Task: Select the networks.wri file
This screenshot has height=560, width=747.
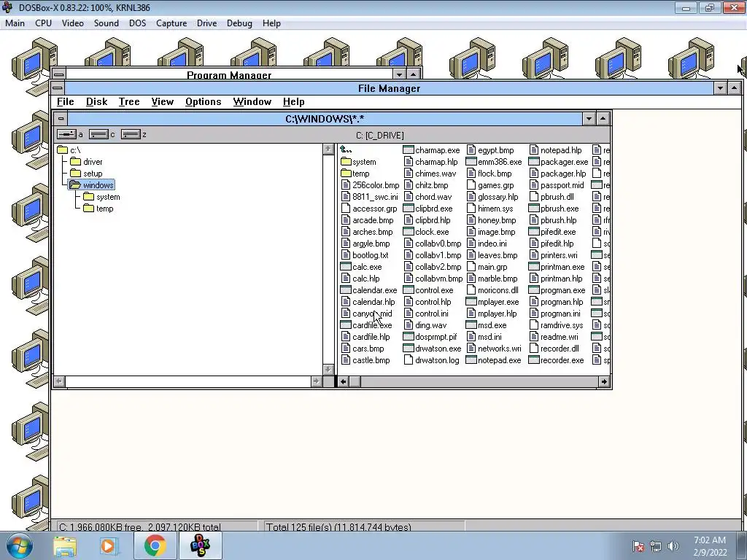Action: 494,349
